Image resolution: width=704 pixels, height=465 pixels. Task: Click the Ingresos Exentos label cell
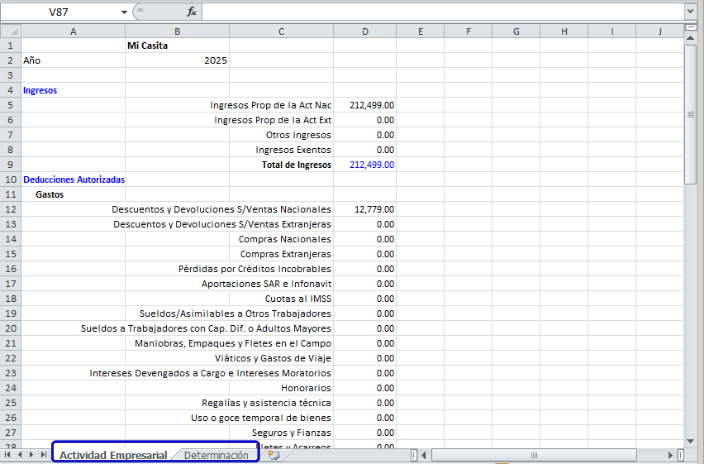[281, 149]
